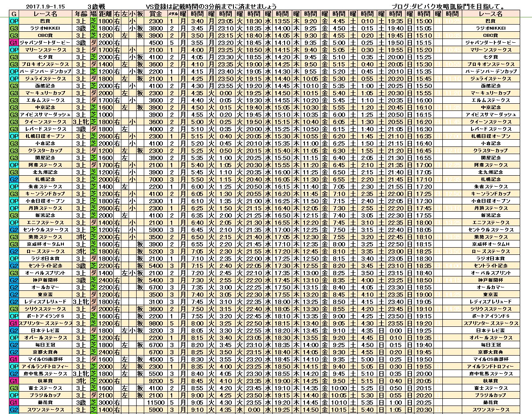The height and width of the screenshot is (414, 532).
Task: Select distance 2200 in オールカマー row
Action: click(x=105, y=287)
